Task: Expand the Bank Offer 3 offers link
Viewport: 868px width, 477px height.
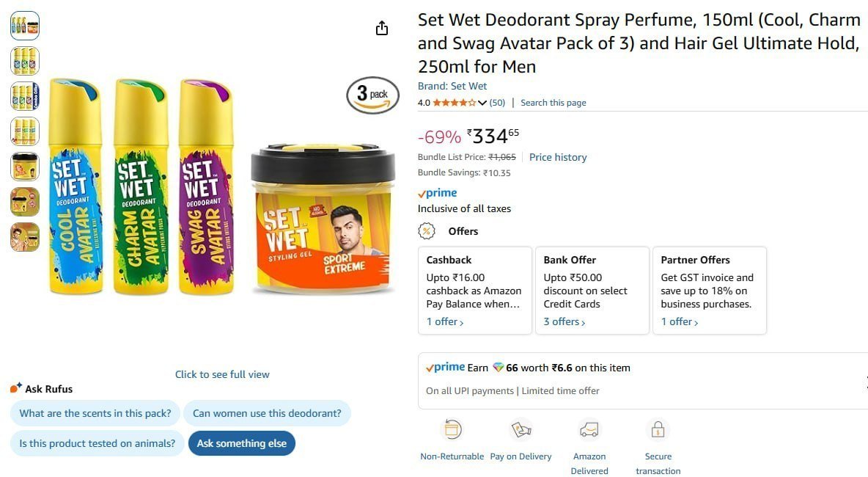Action: click(564, 321)
